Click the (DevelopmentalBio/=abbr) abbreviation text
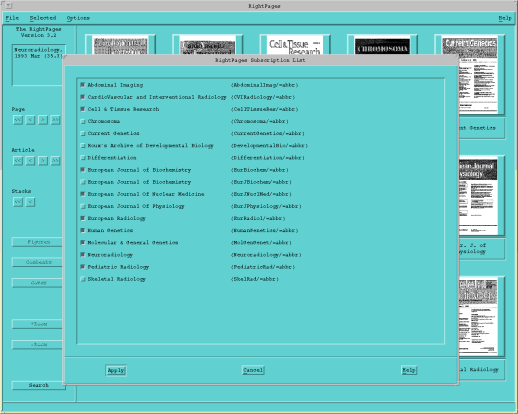Viewport: 518px width, 414px height. [269, 146]
